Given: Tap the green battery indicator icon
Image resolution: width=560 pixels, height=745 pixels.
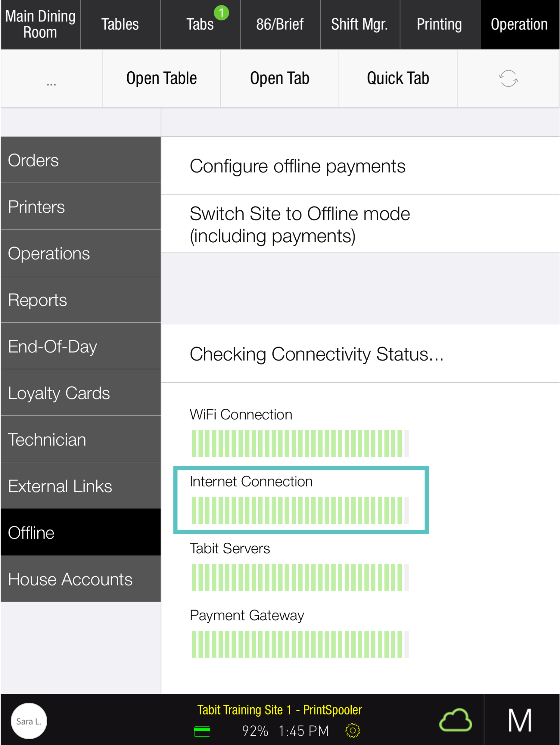Looking at the screenshot, I should point(202,731).
